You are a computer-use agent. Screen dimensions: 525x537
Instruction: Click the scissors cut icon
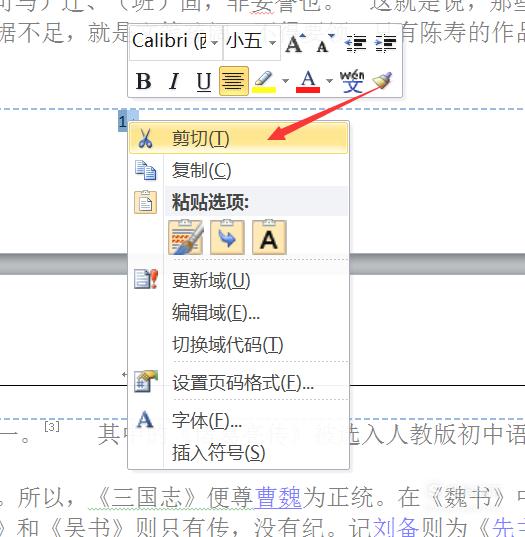[x=146, y=138]
